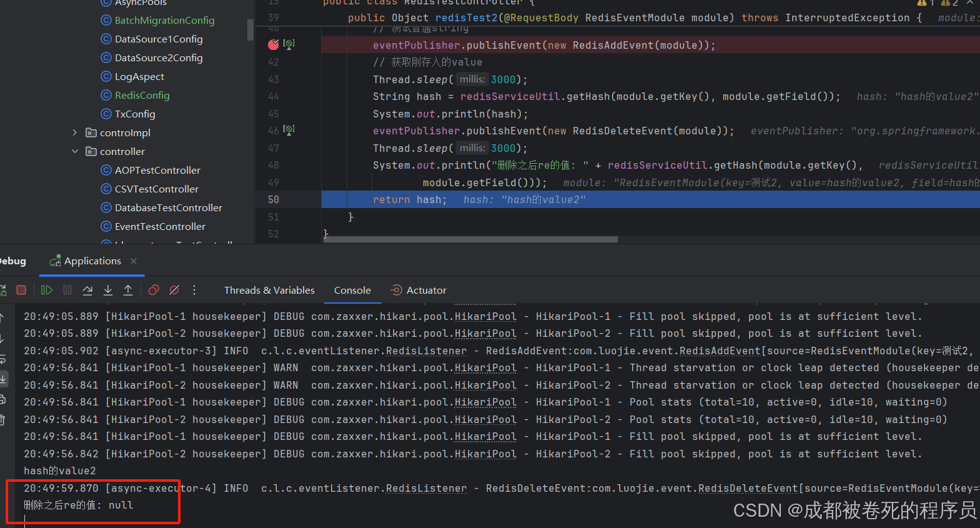
Task: Click Thread.sleep call on line 47
Action: (450, 148)
